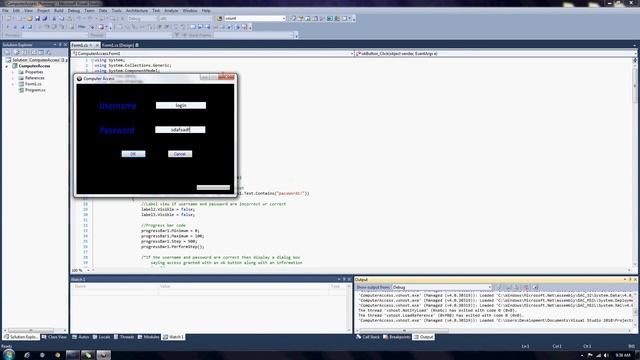This screenshot has width=640, height=360.
Task: Click the Save toolbar icon
Action: [x=37, y=18]
